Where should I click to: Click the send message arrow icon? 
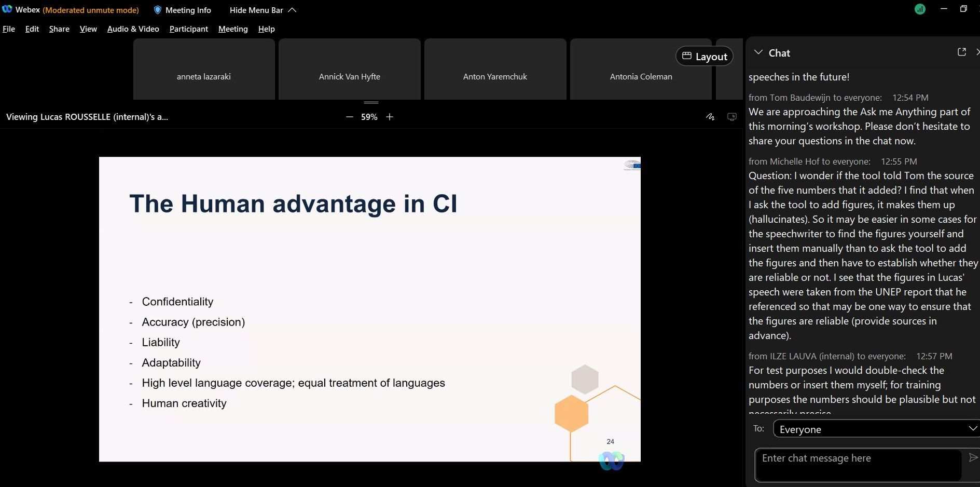pos(973,457)
